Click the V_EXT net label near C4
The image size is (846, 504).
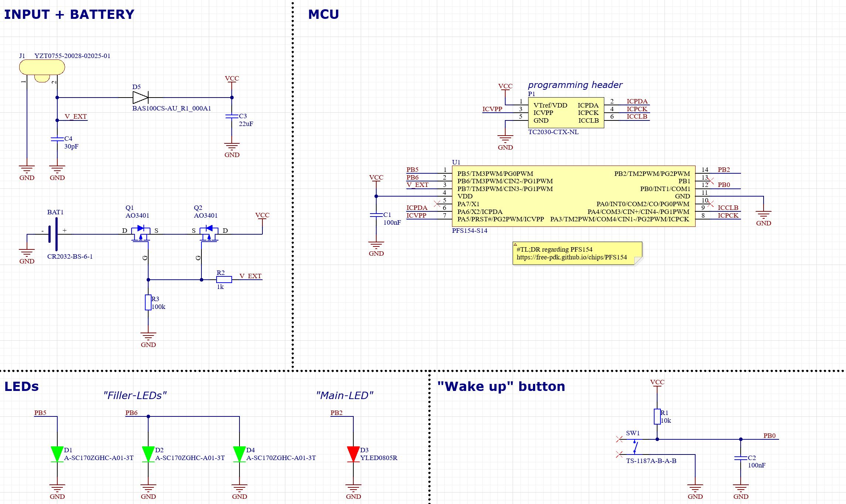(76, 116)
